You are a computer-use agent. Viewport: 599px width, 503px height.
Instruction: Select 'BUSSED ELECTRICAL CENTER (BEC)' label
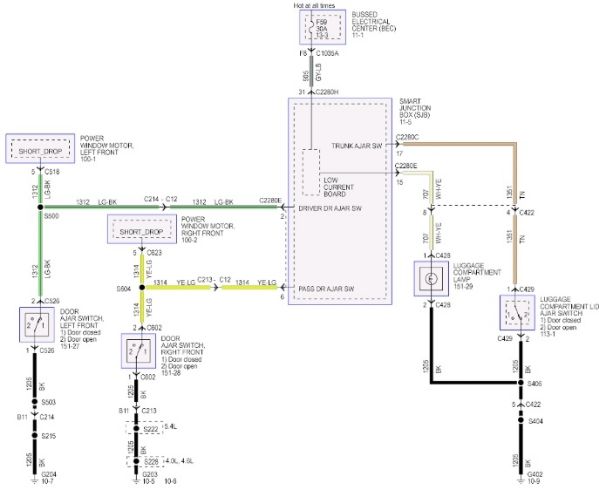[374, 21]
